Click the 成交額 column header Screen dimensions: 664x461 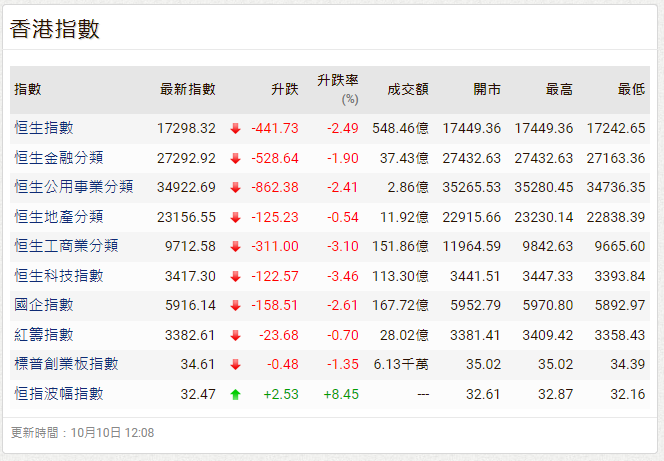[408, 90]
